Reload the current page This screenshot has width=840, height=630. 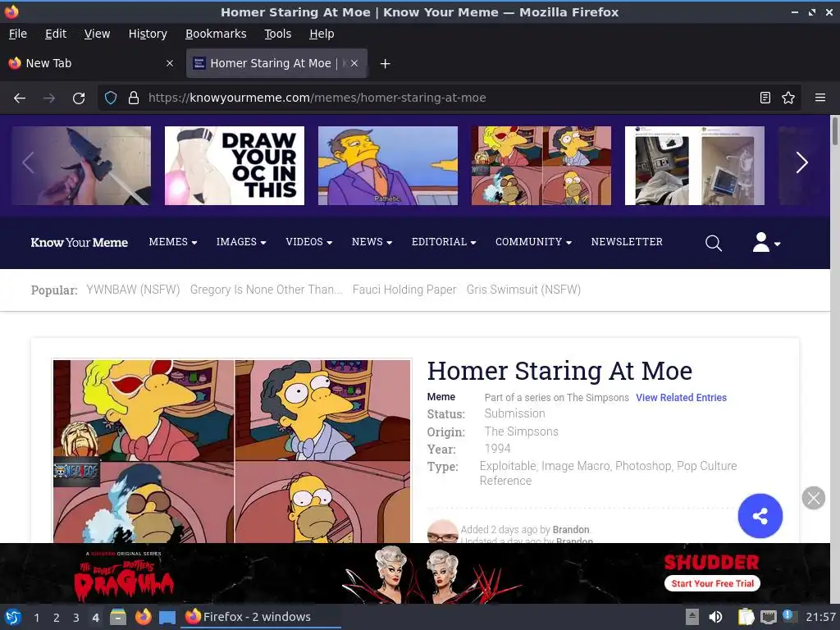point(79,98)
